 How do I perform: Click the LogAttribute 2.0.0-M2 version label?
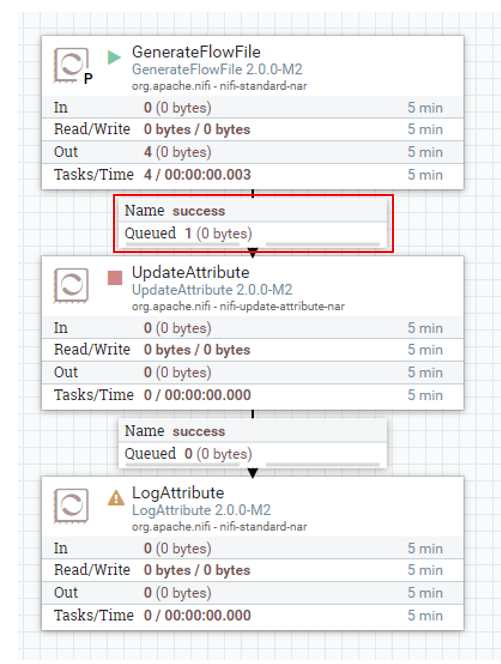point(201,510)
